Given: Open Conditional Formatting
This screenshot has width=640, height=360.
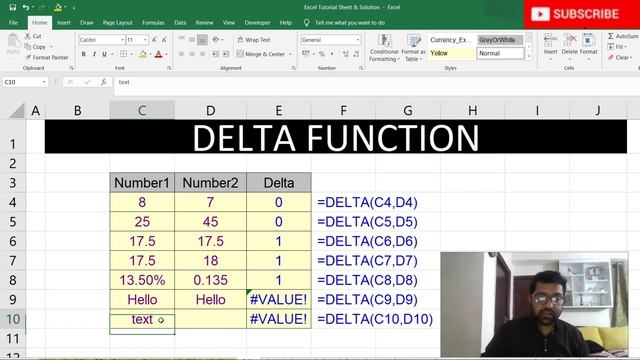Looking at the screenshot, I should (384, 48).
